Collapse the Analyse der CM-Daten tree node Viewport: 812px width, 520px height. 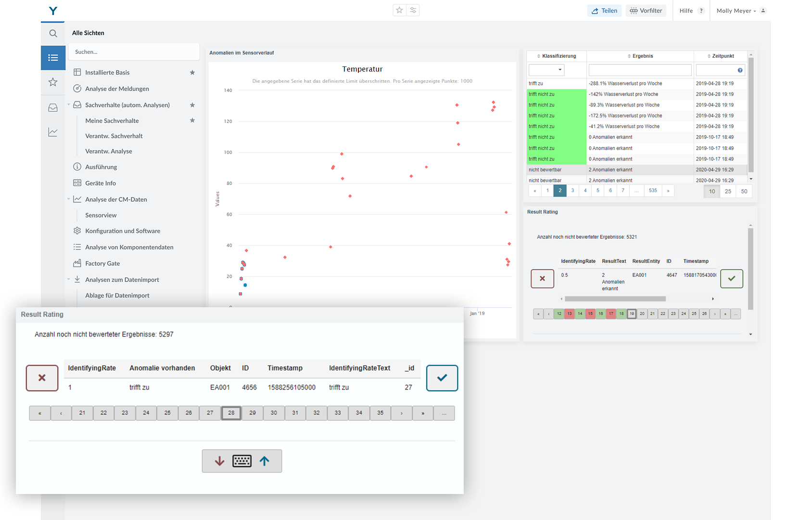(x=69, y=199)
